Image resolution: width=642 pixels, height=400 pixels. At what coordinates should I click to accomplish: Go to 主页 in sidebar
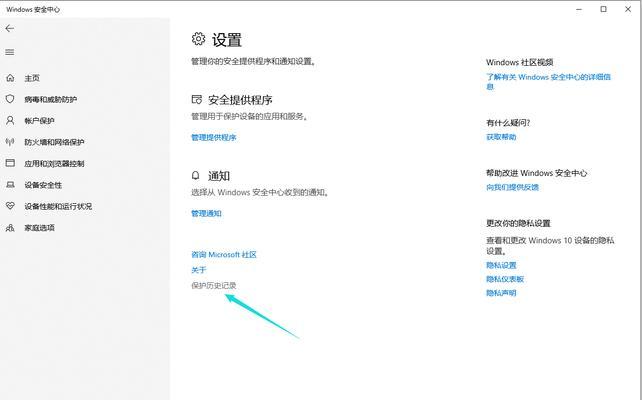point(32,78)
